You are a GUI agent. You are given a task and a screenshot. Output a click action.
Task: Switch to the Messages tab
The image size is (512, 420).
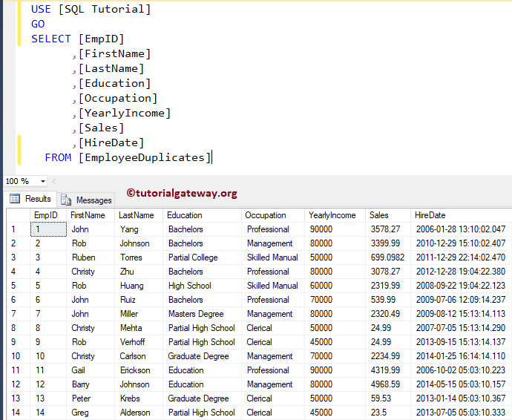click(x=86, y=200)
